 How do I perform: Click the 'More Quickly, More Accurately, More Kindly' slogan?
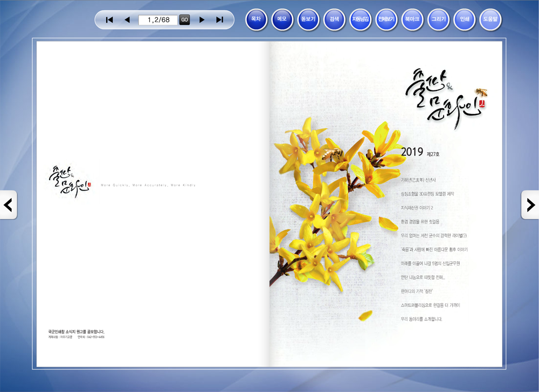tap(148, 185)
